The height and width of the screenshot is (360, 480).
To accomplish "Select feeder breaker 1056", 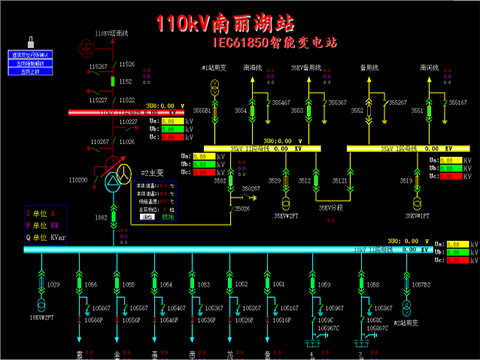I will [79, 283].
